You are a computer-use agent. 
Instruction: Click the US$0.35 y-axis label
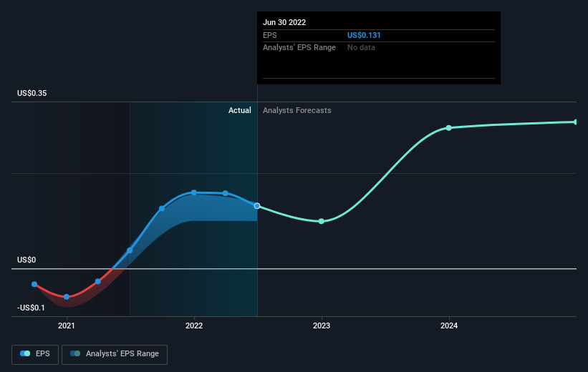point(32,93)
